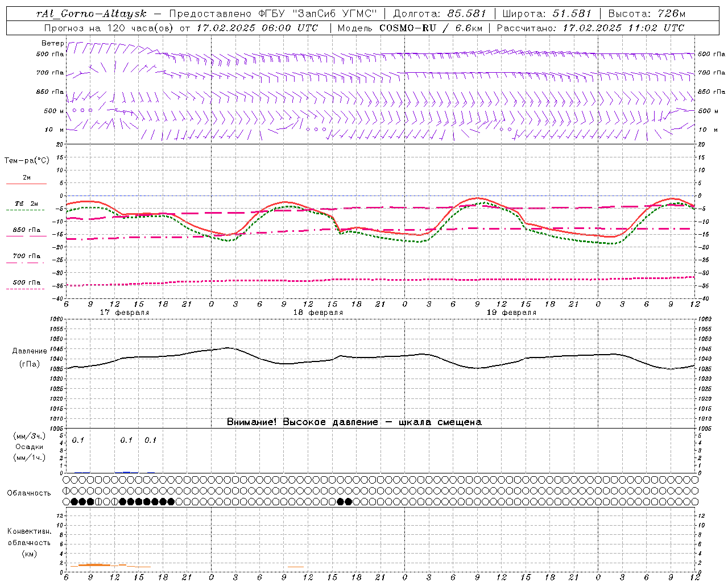The width and height of the screenshot is (728, 582).
Task: Click the 'Ветер' wind section label
Action: coord(52,43)
